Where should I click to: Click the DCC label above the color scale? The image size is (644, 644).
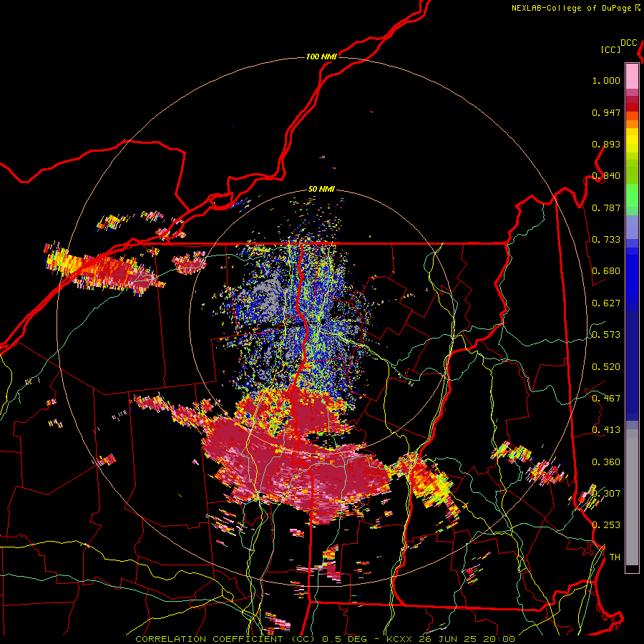click(629, 43)
